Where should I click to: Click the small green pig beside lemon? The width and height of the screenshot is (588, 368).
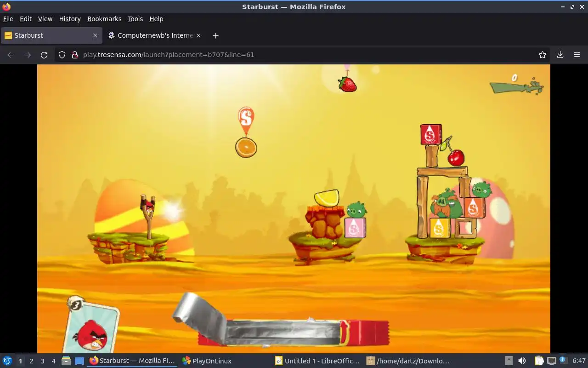(356, 210)
